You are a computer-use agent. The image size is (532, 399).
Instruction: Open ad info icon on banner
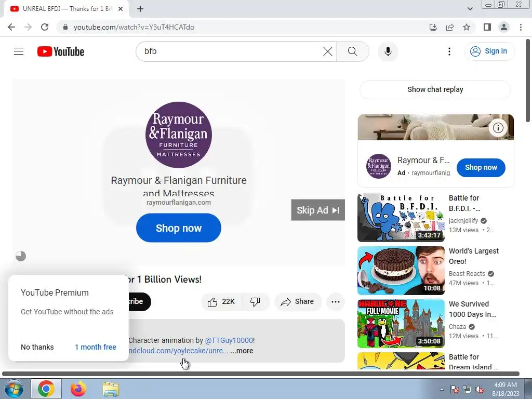click(x=498, y=128)
